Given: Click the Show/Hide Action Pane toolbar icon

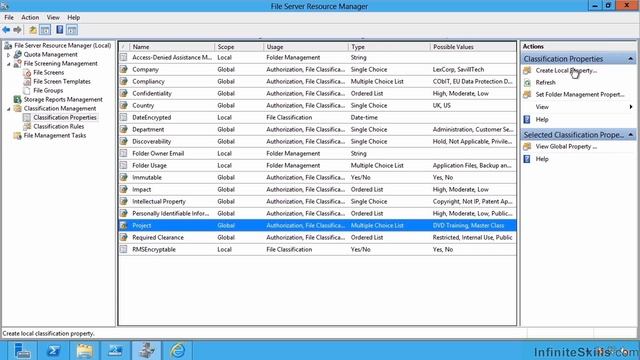Looking at the screenshot, I should 72,30.
